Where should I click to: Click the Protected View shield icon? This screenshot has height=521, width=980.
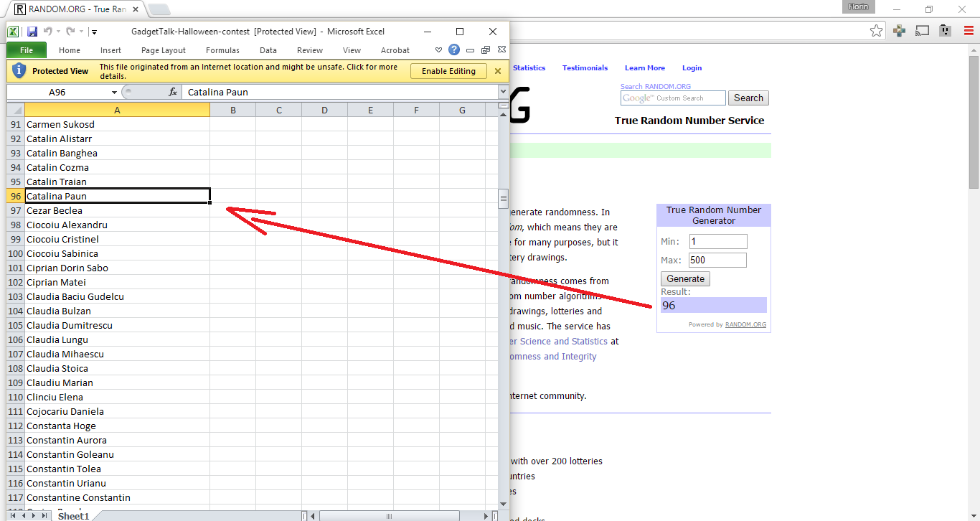click(x=19, y=70)
